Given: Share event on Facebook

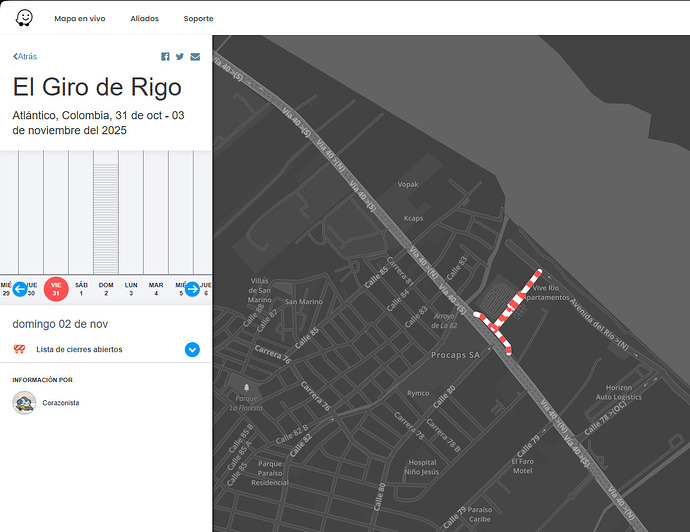Looking at the screenshot, I should (165, 57).
